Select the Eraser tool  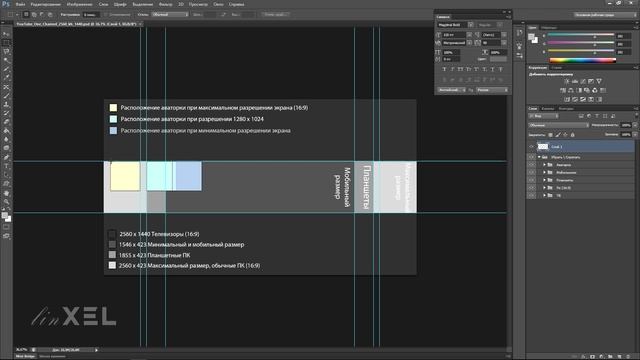tap(6, 122)
